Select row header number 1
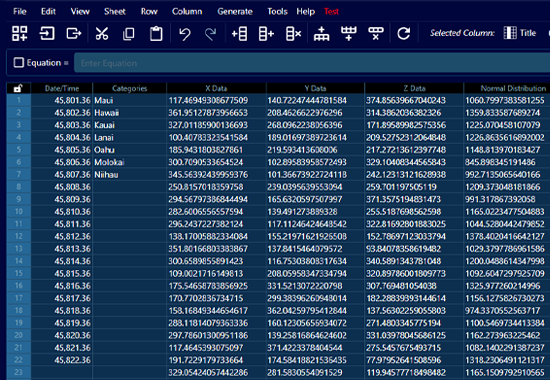The width and height of the screenshot is (550, 380). 19,100
